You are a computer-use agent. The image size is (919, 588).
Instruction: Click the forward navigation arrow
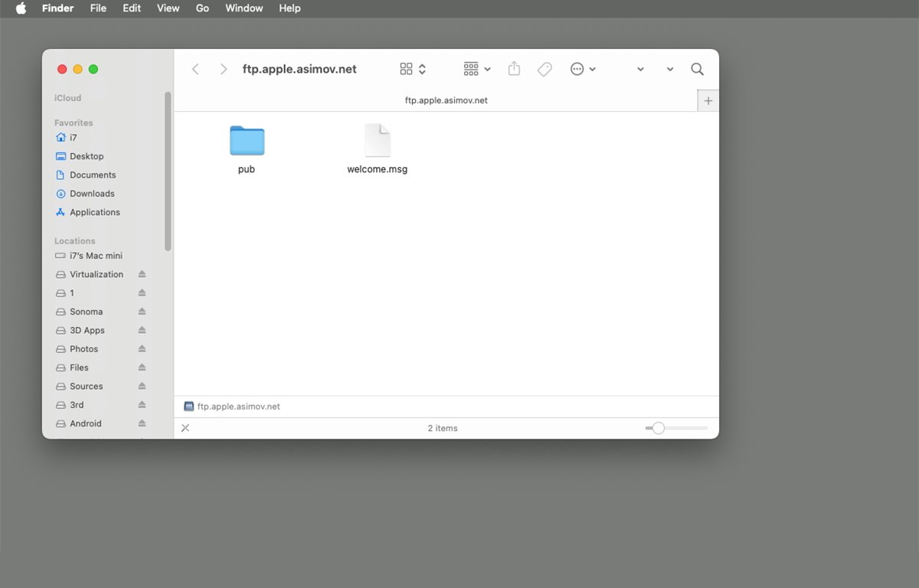(223, 68)
